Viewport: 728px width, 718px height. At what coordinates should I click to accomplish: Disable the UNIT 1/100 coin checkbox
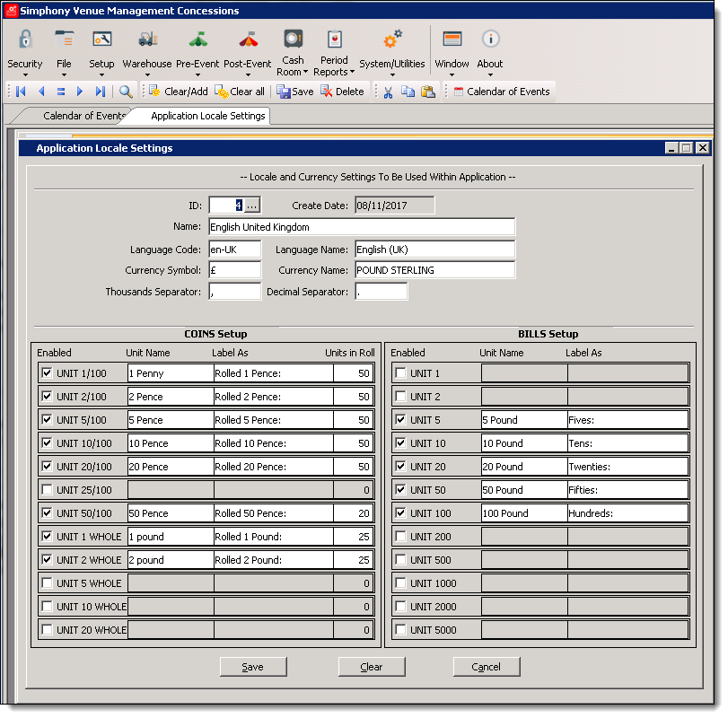47,372
